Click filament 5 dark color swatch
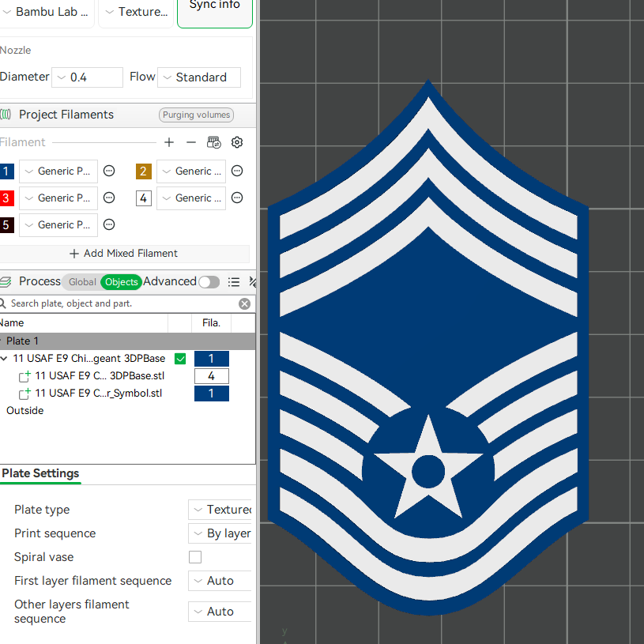The height and width of the screenshot is (644, 644). [x=6, y=225]
